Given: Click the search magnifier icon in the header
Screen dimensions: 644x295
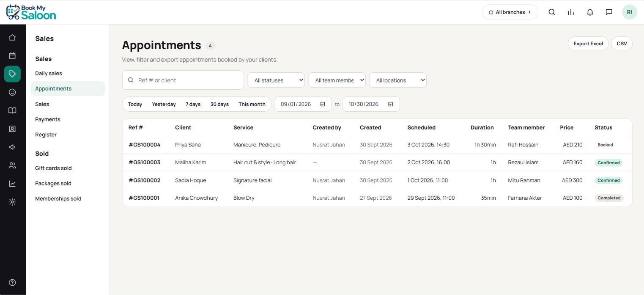Looking at the screenshot, I should pyautogui.click(x=552, y=12).
